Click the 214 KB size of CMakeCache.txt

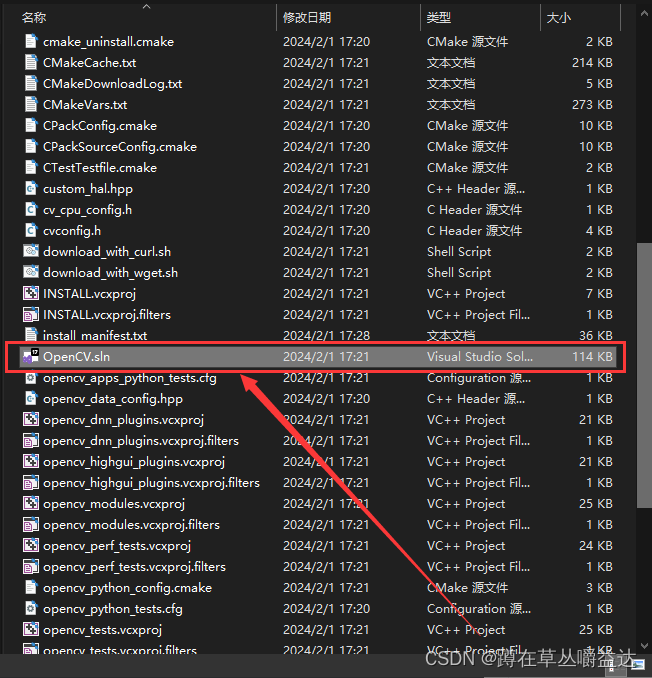(x=592, y=63)
